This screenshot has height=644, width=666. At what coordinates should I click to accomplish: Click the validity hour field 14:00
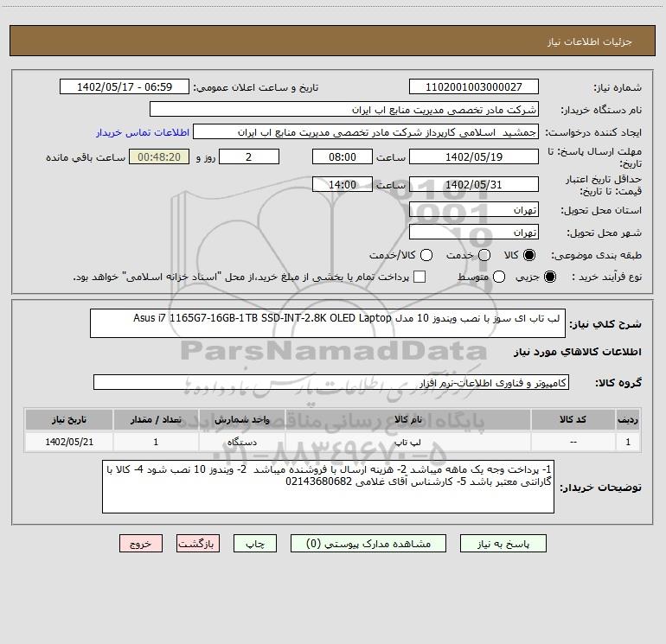(x=343, y=184)
